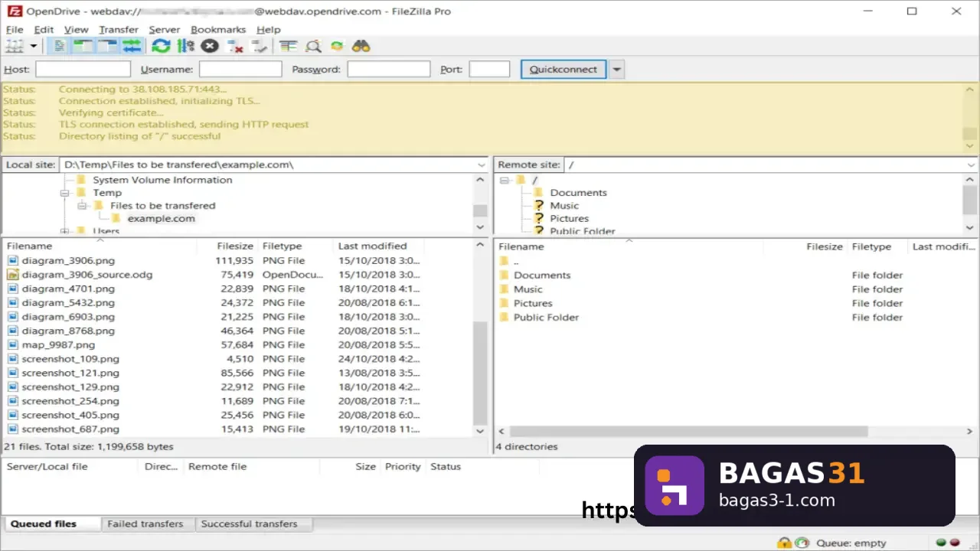Switch to the Failed transfers tab
The image size is (980, 551).
tap(145, 524)
